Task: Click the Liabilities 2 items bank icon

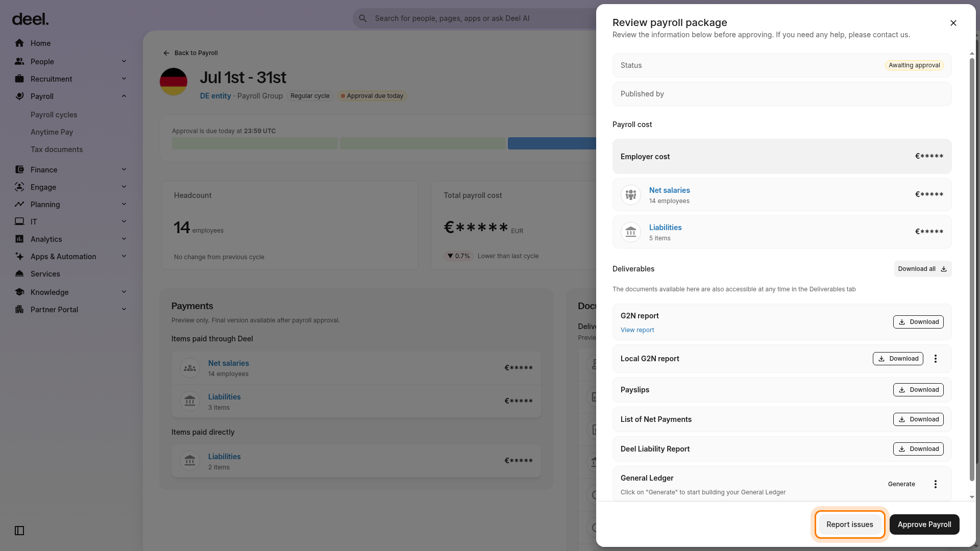Action: click(190, 461)
